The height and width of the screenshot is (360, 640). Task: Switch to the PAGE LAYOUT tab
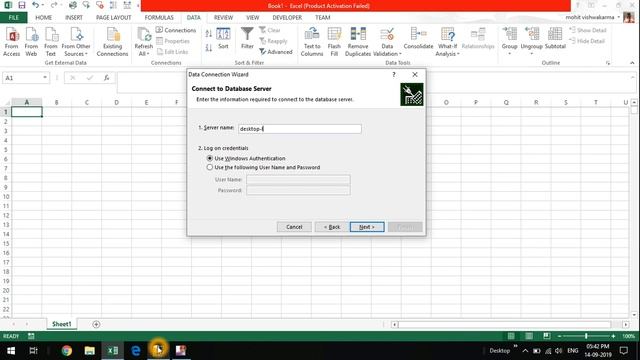coord(113,18)
